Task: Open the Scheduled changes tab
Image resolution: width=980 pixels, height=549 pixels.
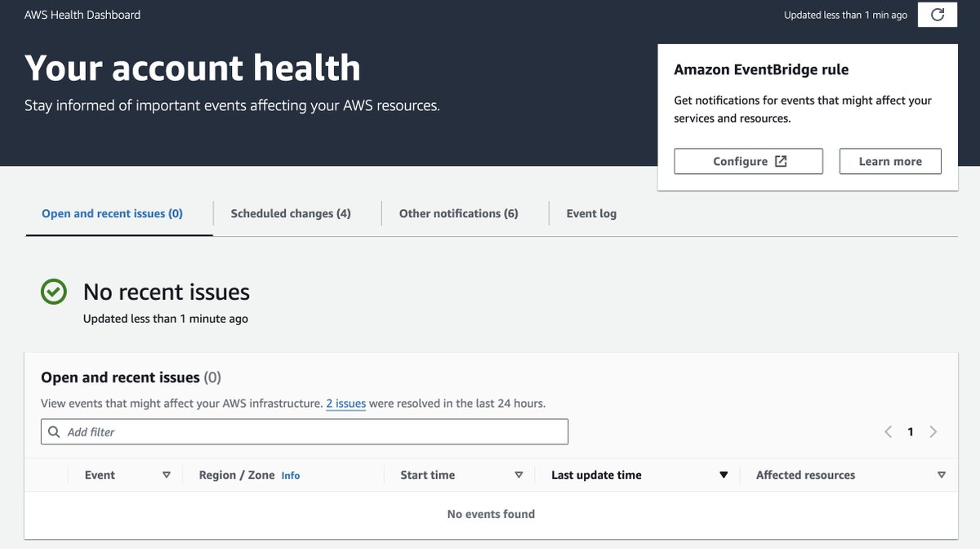Action: [x=291, y=214]
